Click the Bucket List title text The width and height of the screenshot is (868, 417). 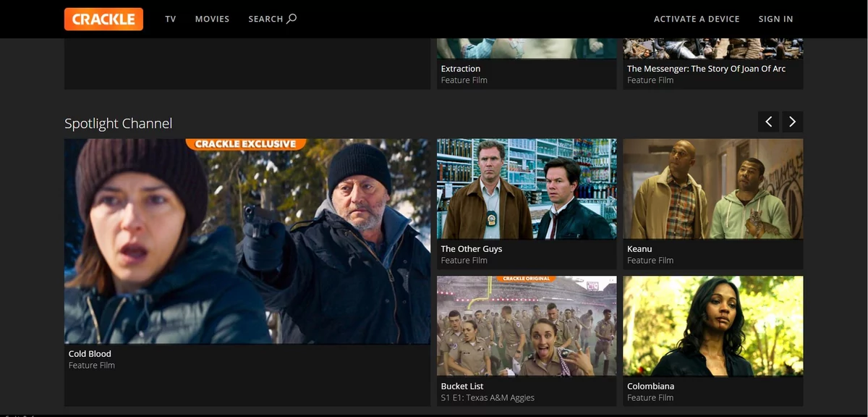click(x=462, y=387)
